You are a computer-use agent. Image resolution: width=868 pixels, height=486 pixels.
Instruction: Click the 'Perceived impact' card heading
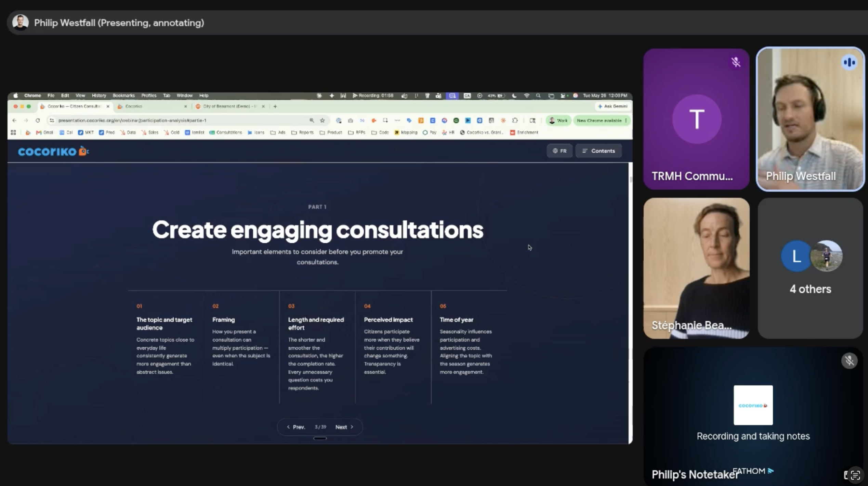(388, 320)
